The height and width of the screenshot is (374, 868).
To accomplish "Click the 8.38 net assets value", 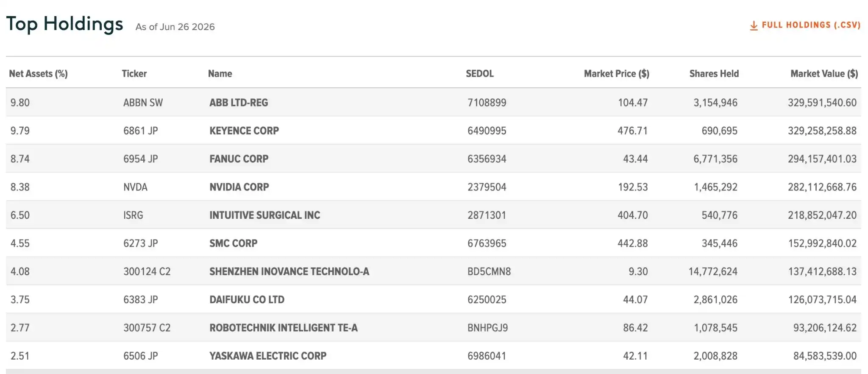I will pos(20,187).
